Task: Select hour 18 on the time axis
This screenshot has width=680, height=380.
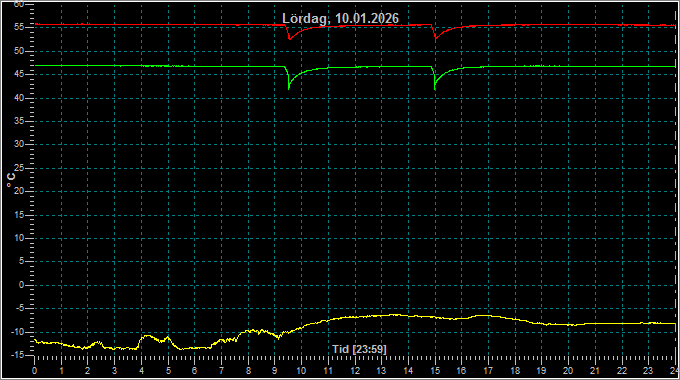Action: click(x=515, y=371)
